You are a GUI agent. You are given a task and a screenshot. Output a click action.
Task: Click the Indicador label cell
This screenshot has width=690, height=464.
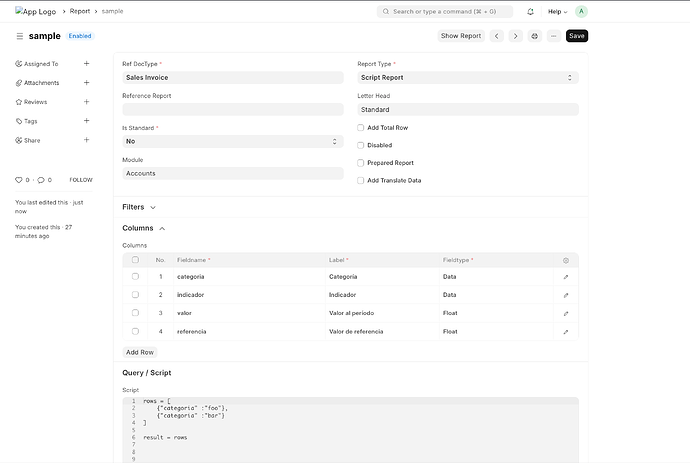382,295
